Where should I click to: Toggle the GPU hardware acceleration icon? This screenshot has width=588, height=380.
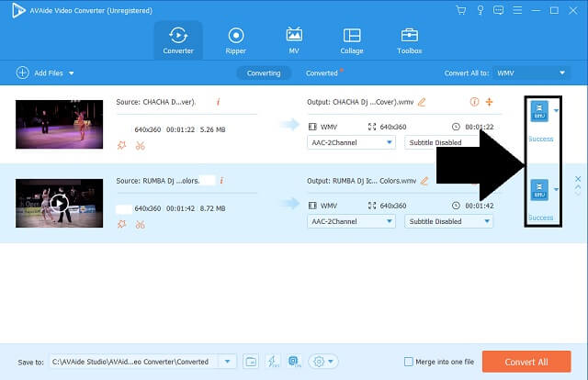(x=294, y=362)
